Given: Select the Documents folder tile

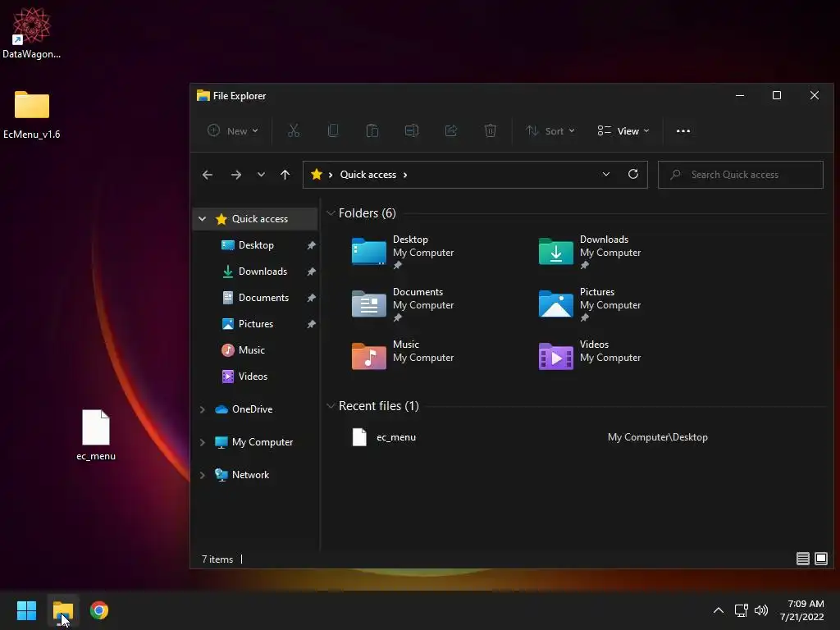Looking at the screenshot, I should tap(403, 304).
